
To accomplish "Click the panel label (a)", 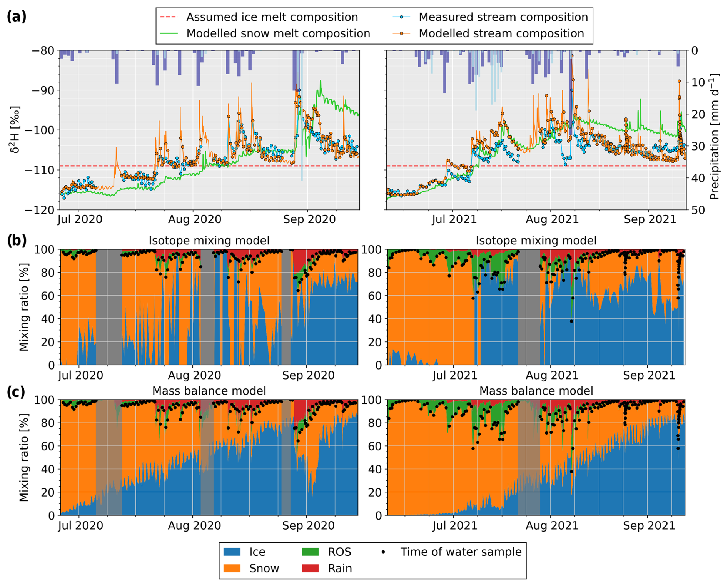I will 17,17.
